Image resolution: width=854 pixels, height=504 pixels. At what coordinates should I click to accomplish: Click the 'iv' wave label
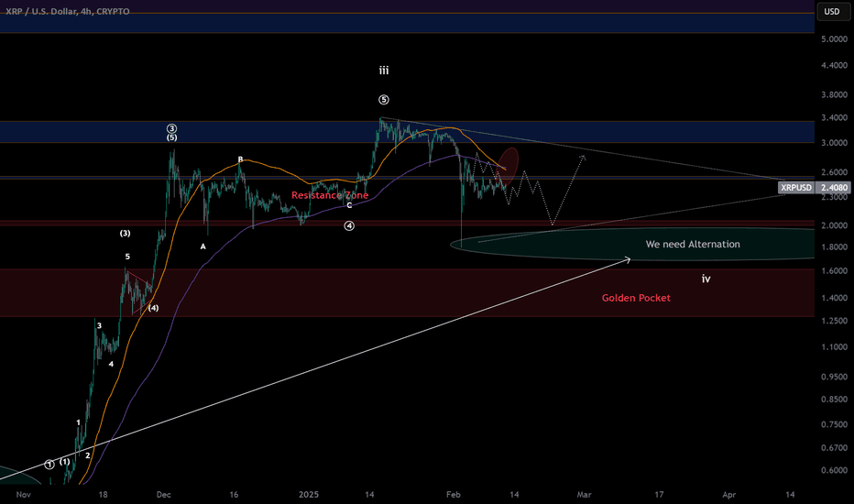706,279
